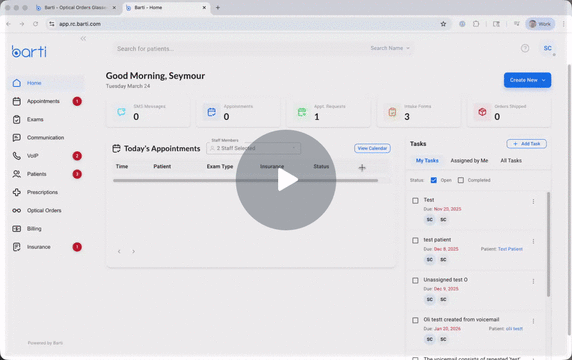Check off the test patient task

[x=415, y=240]
